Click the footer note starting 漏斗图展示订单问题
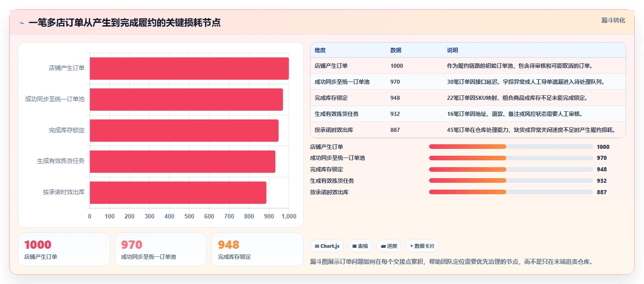 coord(451,262)
